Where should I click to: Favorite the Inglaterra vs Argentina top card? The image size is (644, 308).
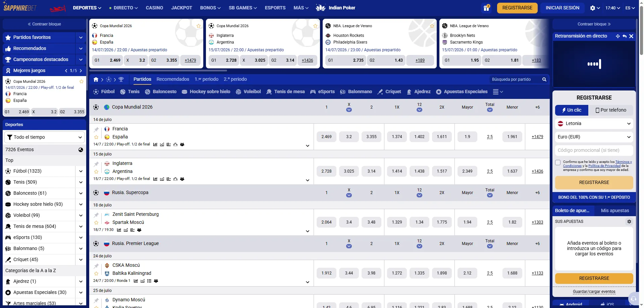315,26
